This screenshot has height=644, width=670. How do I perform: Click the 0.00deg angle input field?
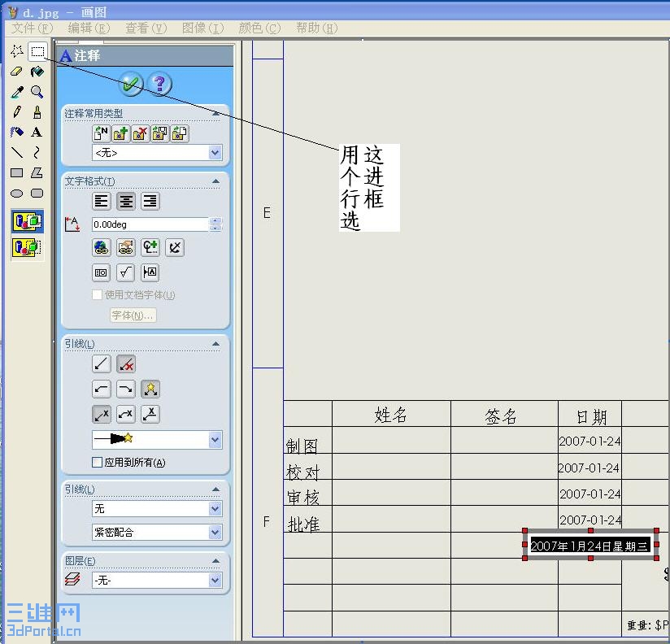(150, 224)
